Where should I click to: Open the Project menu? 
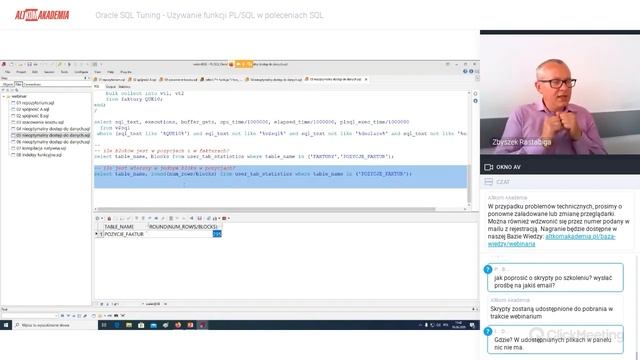21,72
